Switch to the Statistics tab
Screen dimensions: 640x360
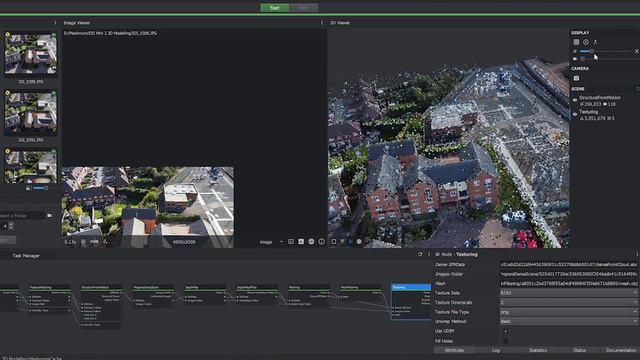538,350
